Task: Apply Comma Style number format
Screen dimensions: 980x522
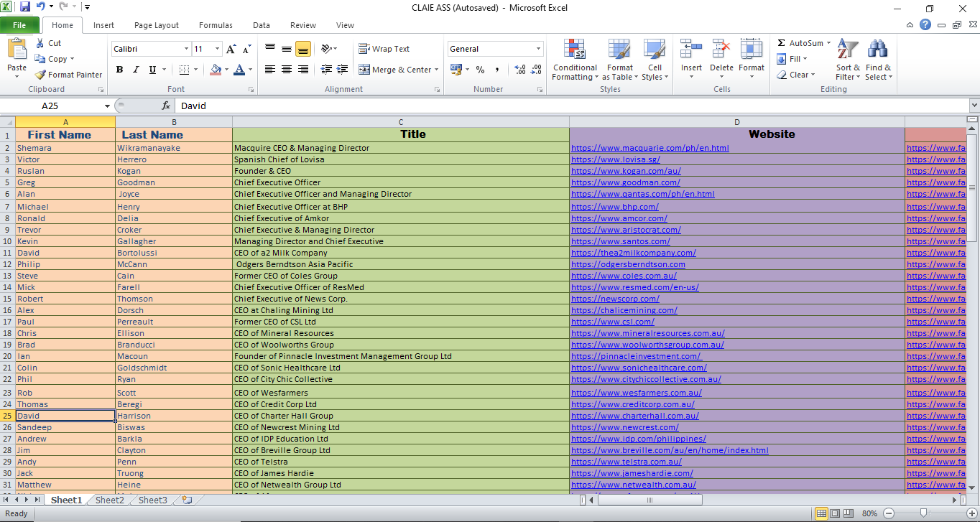Action: [496, 70]
